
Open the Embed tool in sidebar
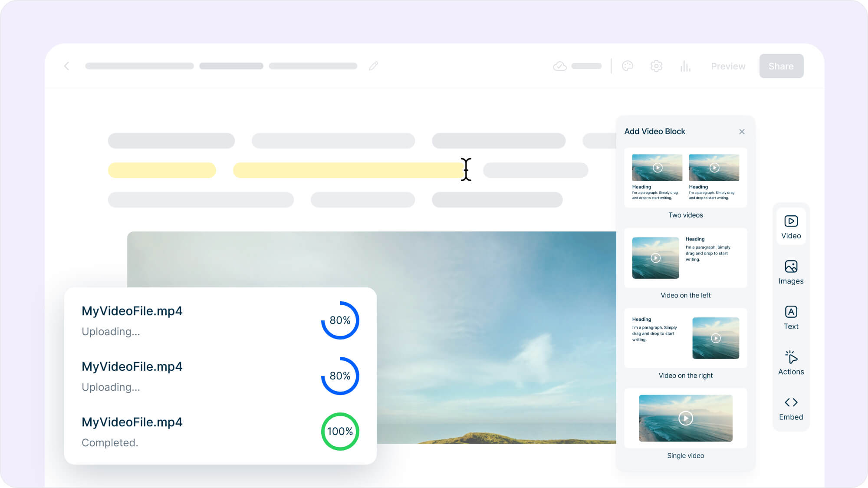click(791, 409)
